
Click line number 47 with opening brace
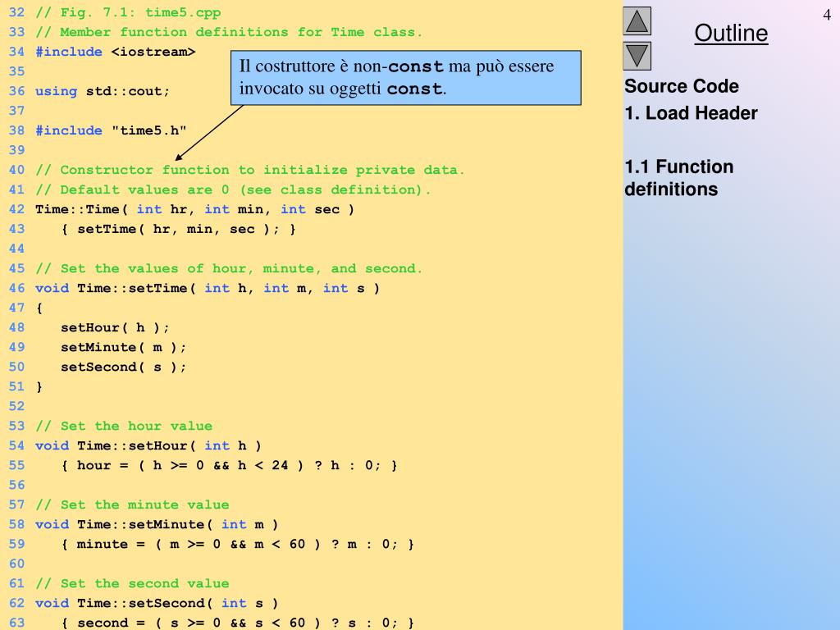pos(25,308)
